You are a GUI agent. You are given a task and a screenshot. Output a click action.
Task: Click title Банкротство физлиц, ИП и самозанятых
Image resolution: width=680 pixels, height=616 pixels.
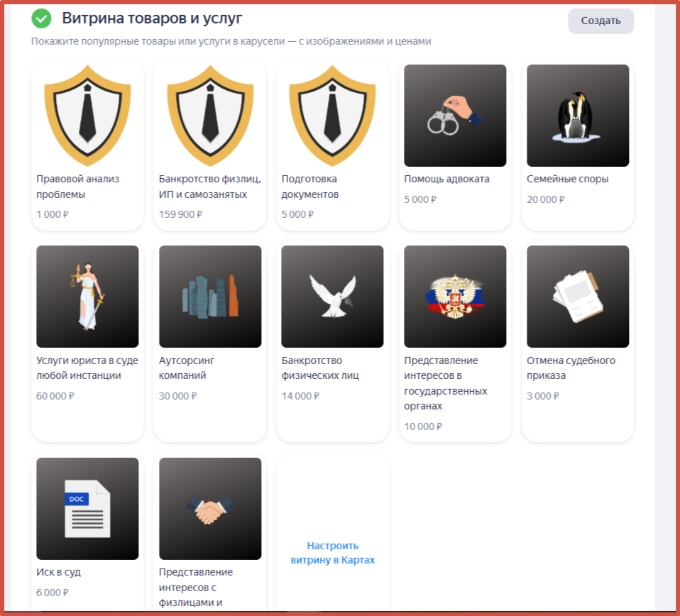coord(210,187)
